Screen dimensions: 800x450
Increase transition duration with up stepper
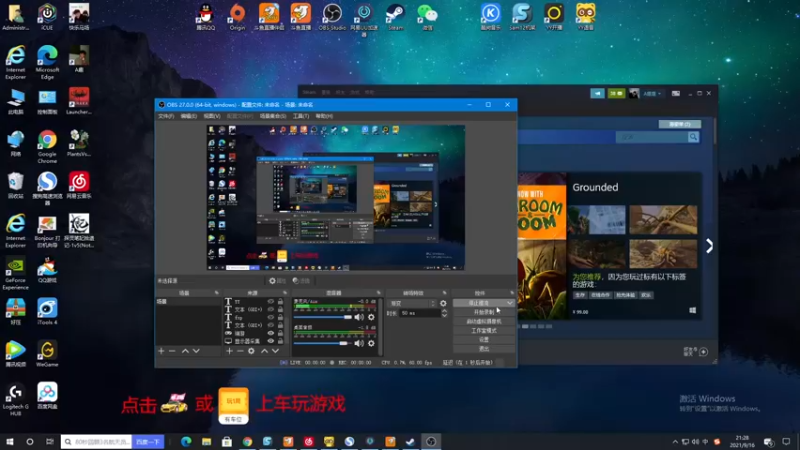tap(444, 311)
